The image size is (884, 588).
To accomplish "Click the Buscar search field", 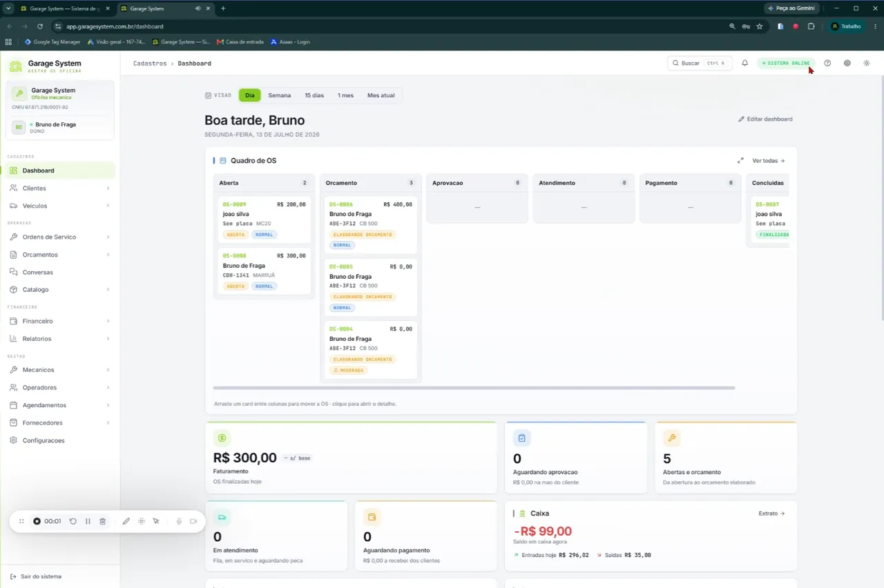I will (699, 63).
